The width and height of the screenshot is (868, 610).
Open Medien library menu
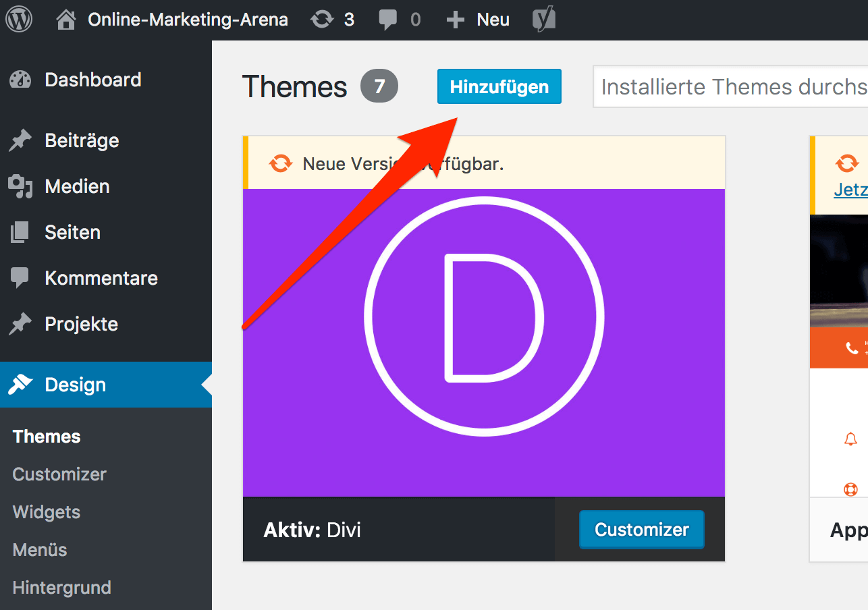[106, 186]
